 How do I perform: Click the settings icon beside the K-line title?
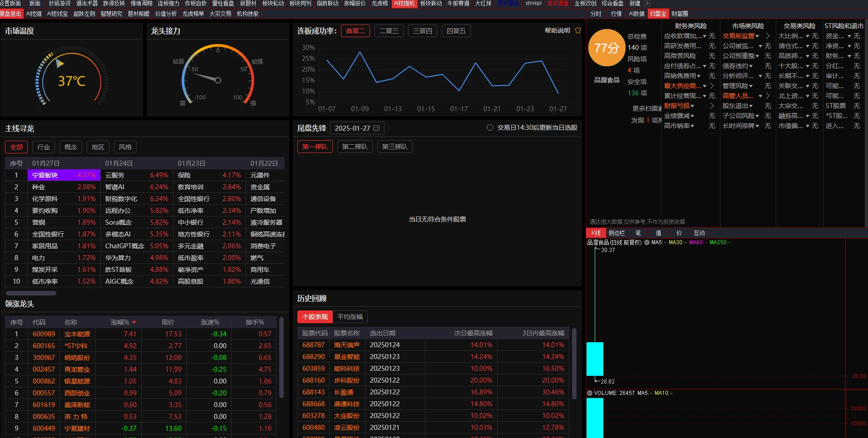(x=647, y=242)
